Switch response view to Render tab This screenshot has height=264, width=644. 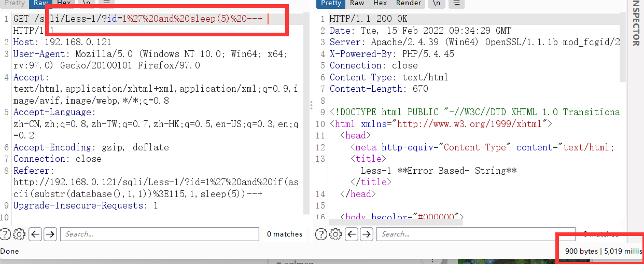click(x=409, y=3)
